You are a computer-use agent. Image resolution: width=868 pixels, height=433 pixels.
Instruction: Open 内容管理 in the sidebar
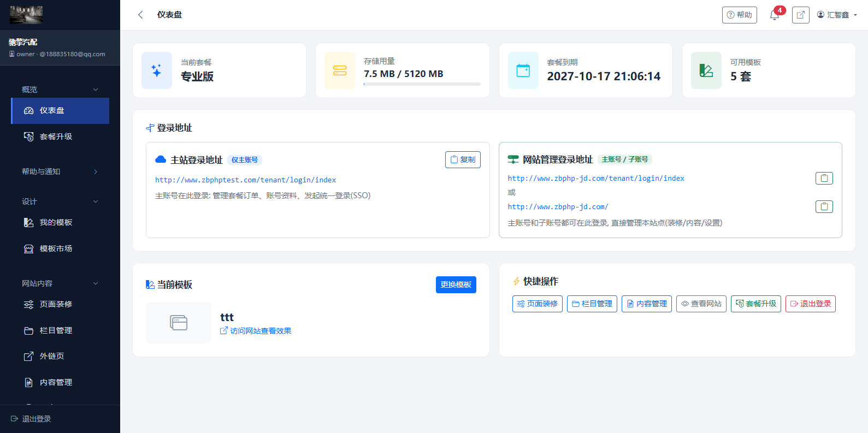pyautogui.click(x=60, y=382)
